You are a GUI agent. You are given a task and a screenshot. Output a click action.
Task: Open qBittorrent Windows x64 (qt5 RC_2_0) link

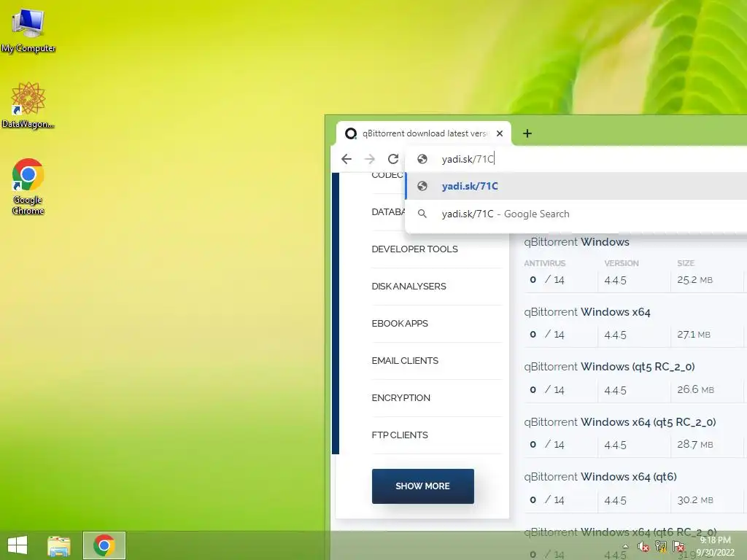pyautogui.click(x=620, y=422)
